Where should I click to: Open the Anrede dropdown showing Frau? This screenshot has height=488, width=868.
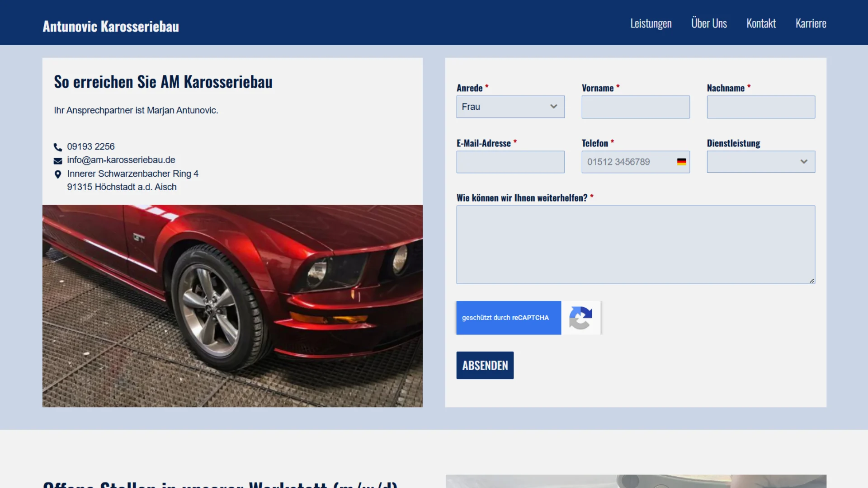pos(510,107)
